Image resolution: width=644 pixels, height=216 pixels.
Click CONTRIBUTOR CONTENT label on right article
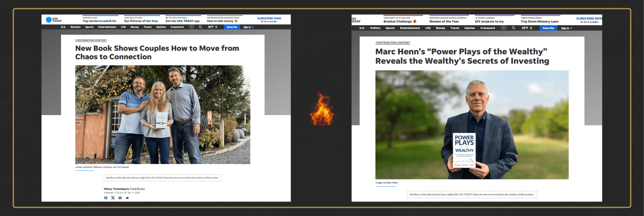pos(393,42)
